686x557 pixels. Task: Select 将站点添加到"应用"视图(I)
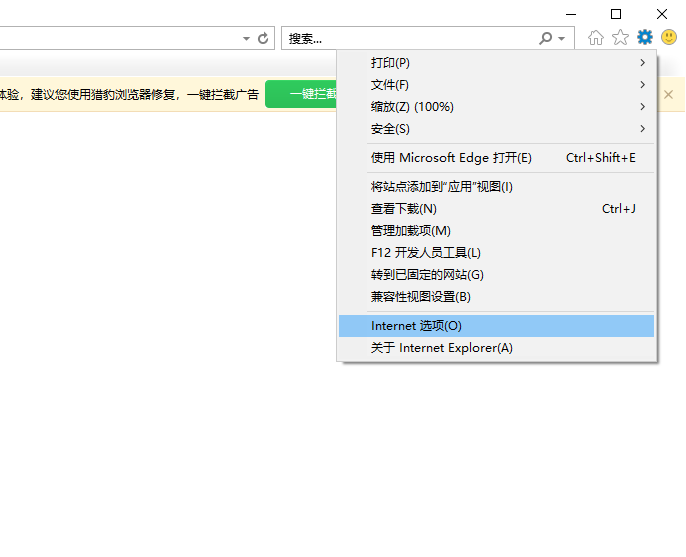point(497,187)
